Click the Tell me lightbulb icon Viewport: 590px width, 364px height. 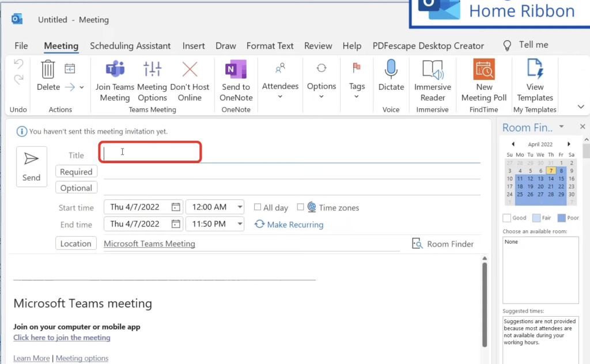tap(507, 45)
